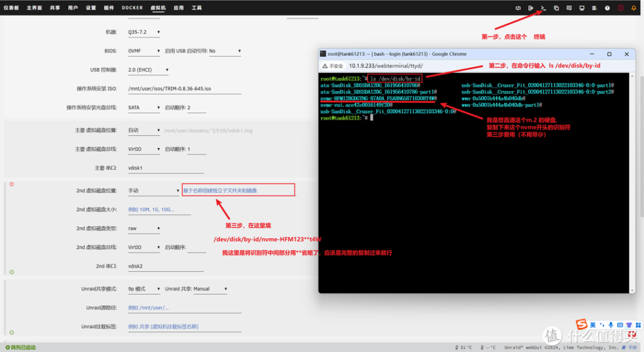Click the Sogou S input method logo
The height and width of the screenshot is (352, 644).
pos(581,324)
